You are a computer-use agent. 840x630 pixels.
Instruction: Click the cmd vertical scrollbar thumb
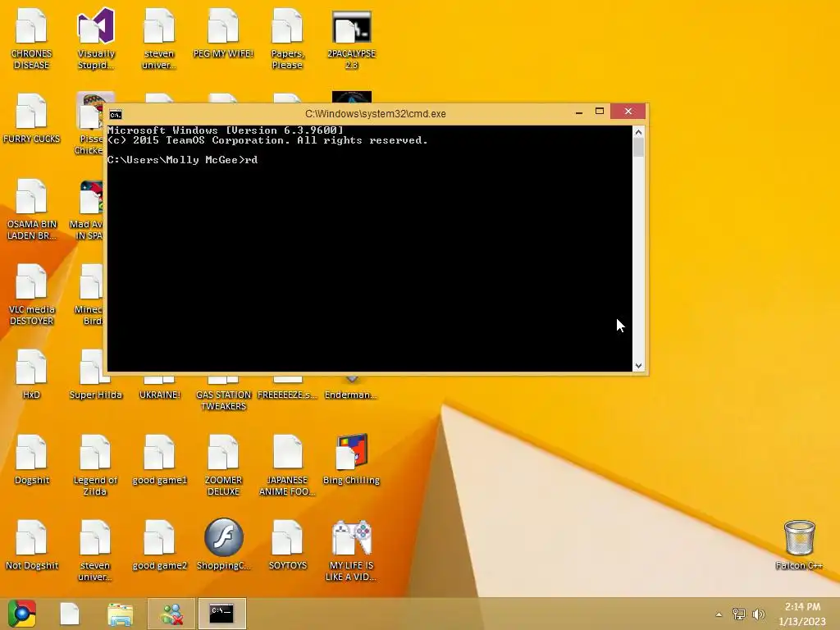click(638, 148)
